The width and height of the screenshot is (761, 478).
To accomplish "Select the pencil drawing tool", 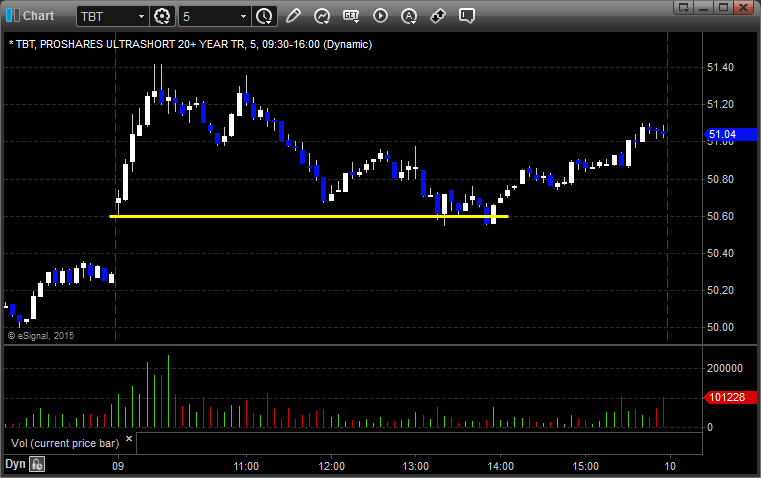I will coord(293,16).
